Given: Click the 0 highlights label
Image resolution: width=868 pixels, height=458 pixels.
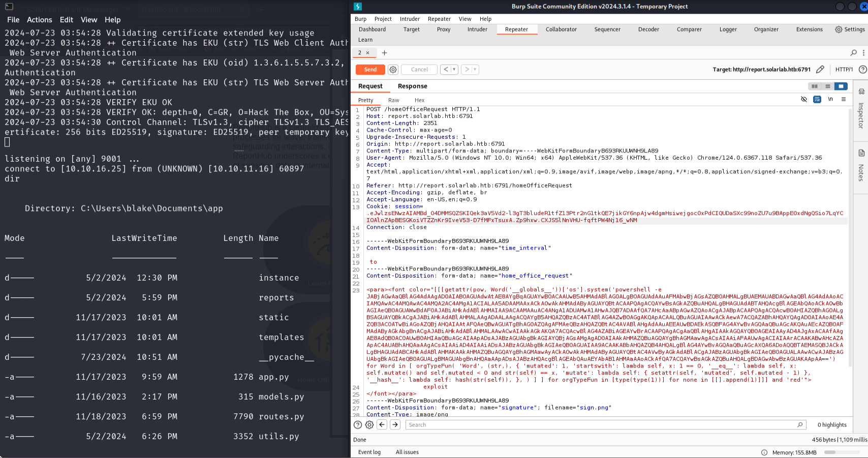Looking at the screenshot, I should click(832, 425).
